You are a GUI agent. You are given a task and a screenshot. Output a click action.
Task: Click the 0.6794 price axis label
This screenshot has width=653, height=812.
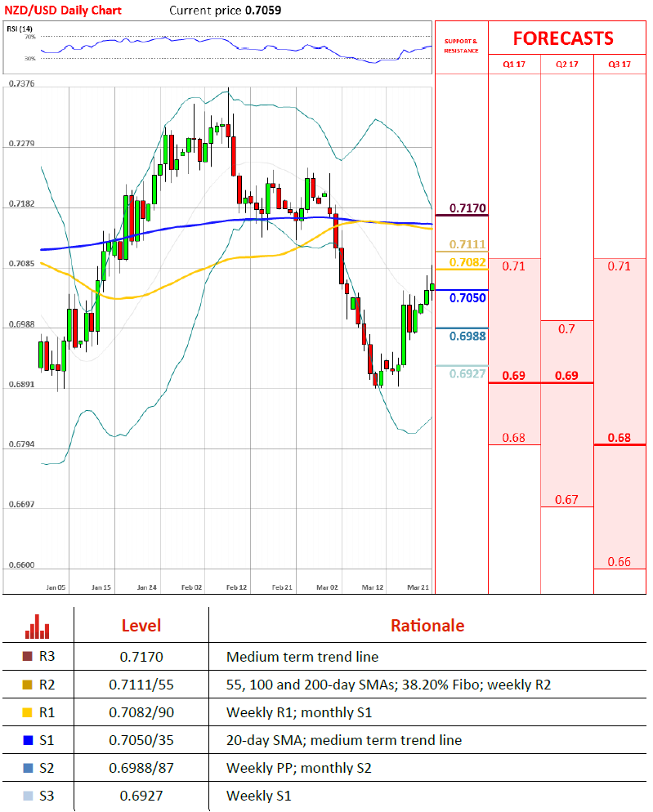click(x=22, y=444)
